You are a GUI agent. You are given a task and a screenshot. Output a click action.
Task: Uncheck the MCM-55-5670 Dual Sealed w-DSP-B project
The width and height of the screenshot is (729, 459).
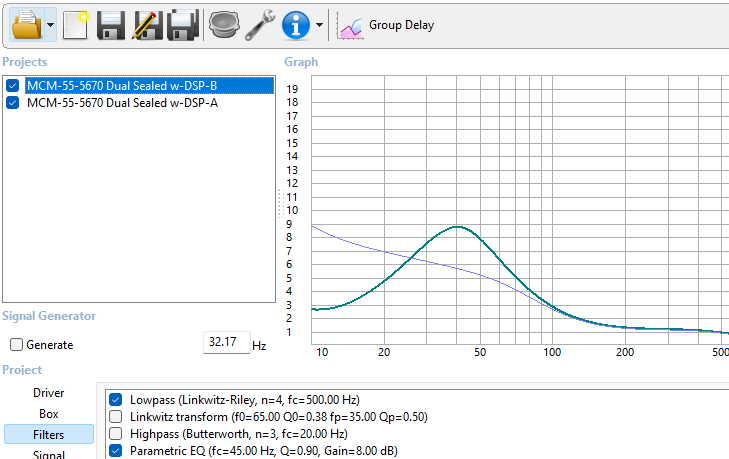coord(13,86)
